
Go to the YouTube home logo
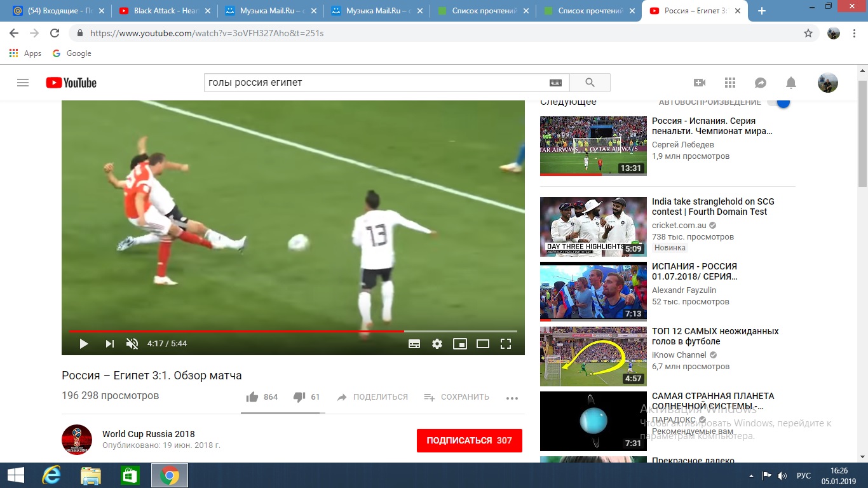(71, 83)
